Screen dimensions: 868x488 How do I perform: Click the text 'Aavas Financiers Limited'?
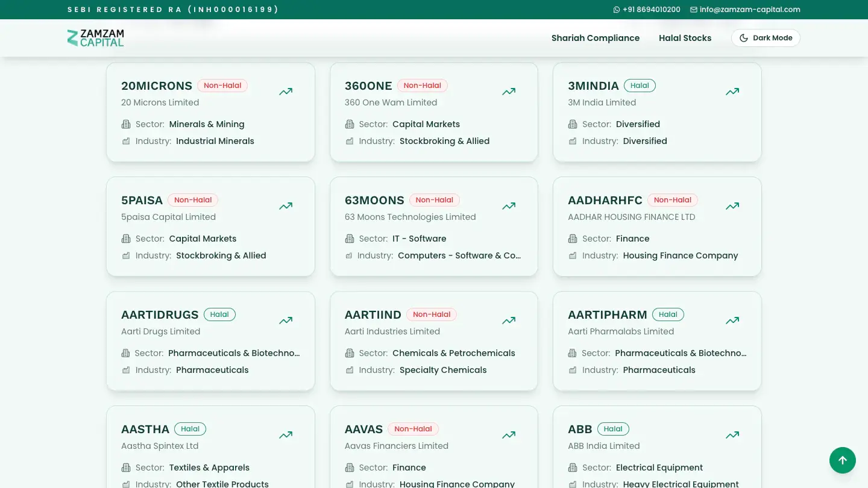(x=397, y=446)
